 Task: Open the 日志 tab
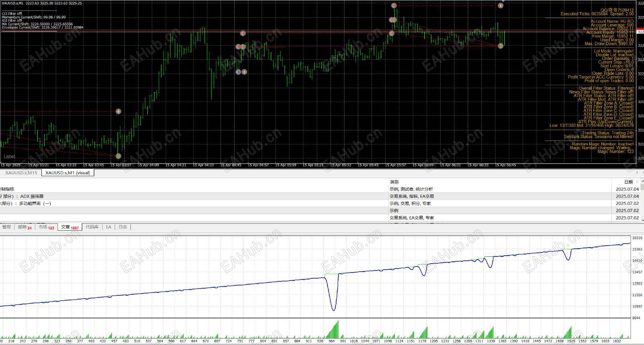click(123, 227)
